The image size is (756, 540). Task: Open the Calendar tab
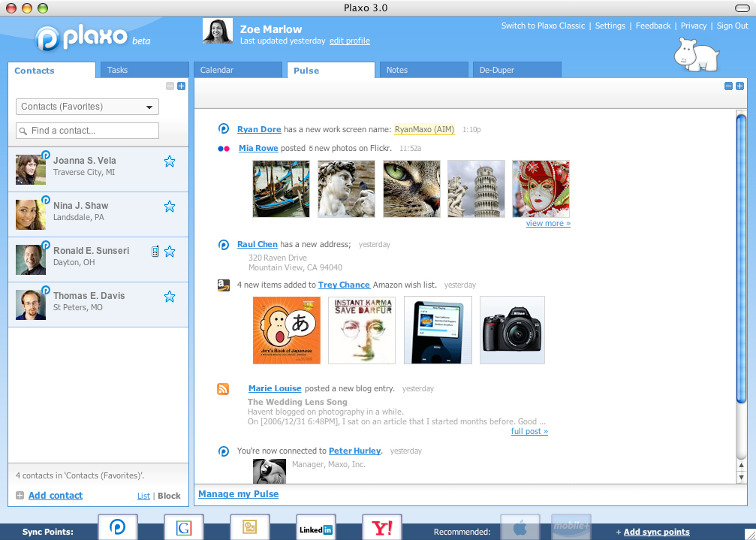(x=238, y=70)
